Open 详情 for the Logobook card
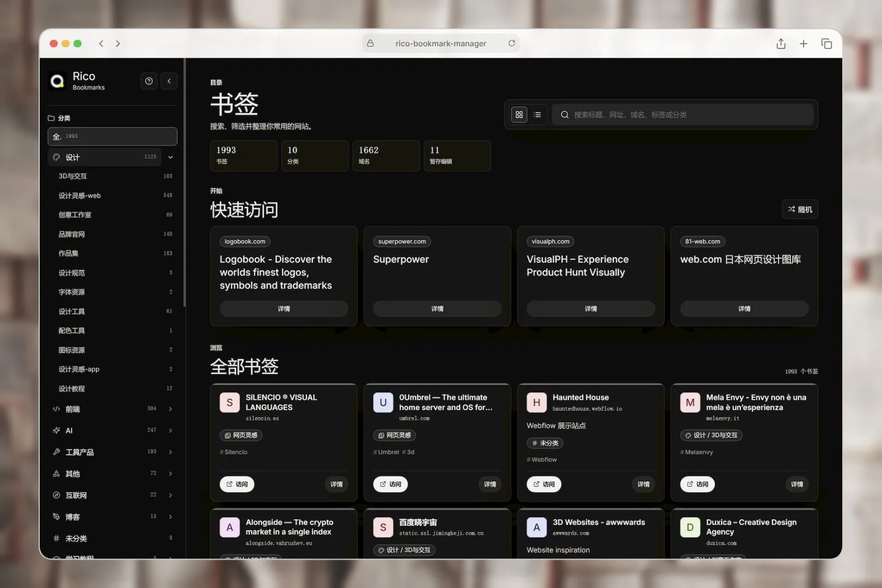The width and height of the screenshot is (882, 588). point(284,309)
